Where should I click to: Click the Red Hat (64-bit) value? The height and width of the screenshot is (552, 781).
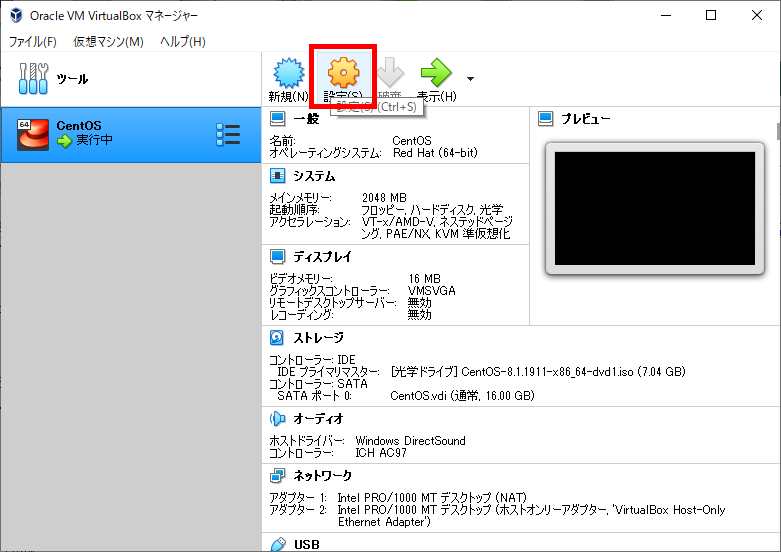coord(435,153)
